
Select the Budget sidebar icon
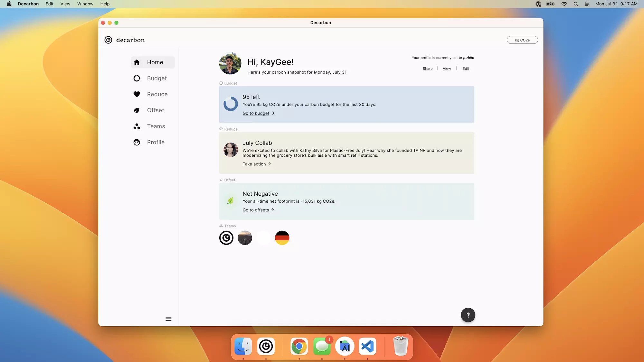(x=137, y=78)
